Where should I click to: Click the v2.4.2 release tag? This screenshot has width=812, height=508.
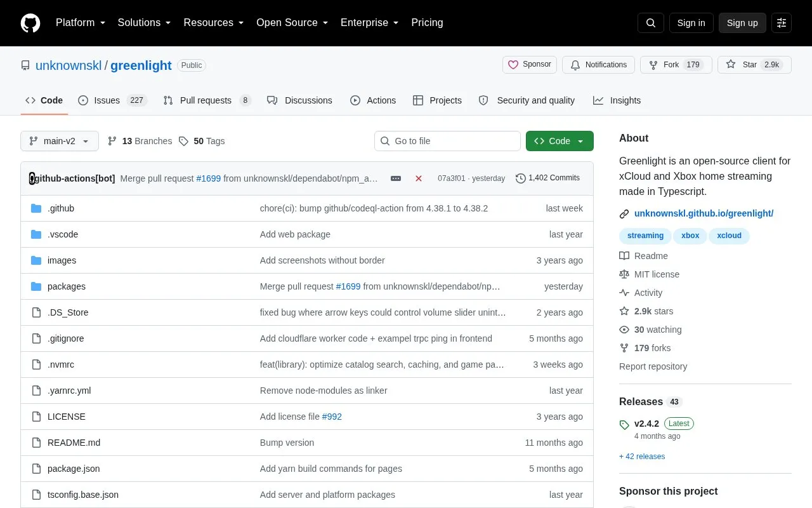[646, 424]
